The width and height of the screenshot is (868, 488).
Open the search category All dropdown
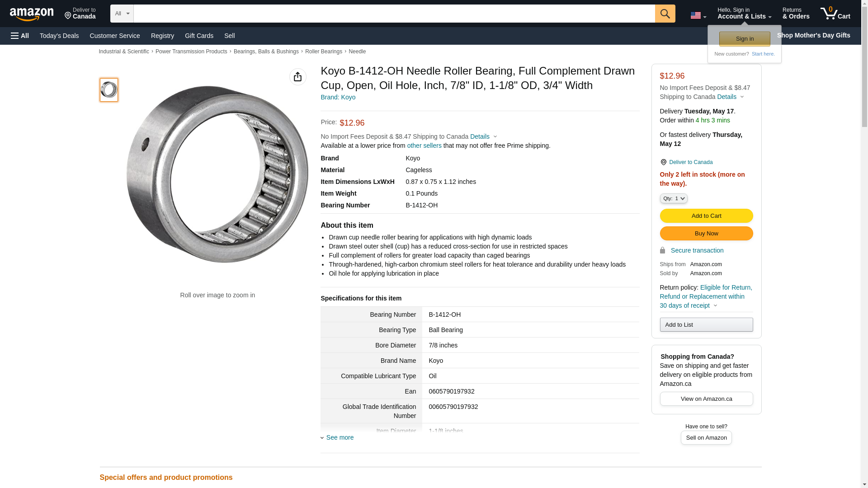pos(122,14)
